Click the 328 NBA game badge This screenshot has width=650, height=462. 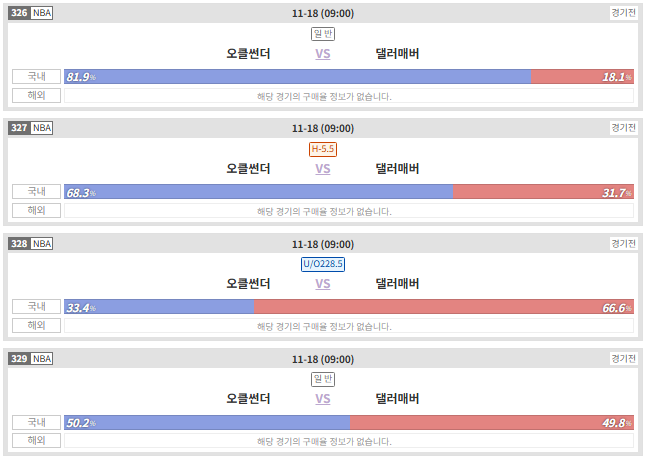31,243
